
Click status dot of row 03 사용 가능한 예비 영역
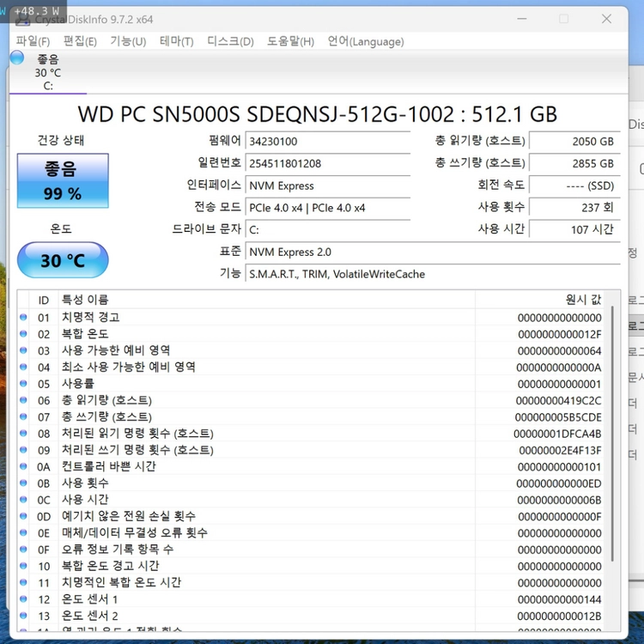[23, 350]
